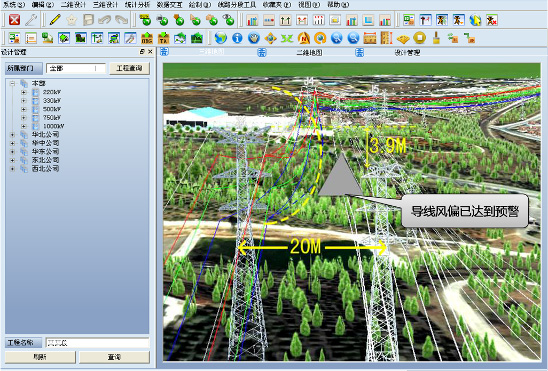Collapse the 本部 tree node

pos(13,83)
